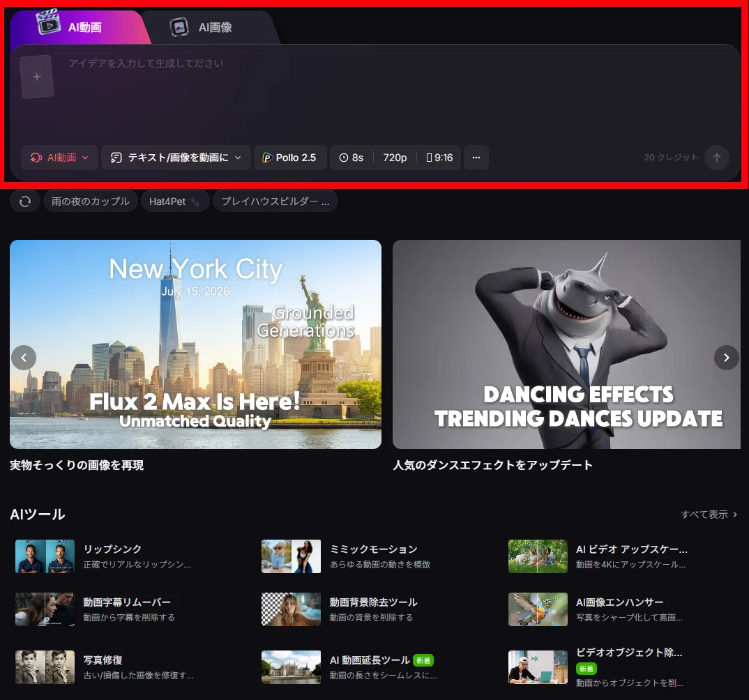
Task: Refresh the suggested prompt chips
Action: coord(25,201)
